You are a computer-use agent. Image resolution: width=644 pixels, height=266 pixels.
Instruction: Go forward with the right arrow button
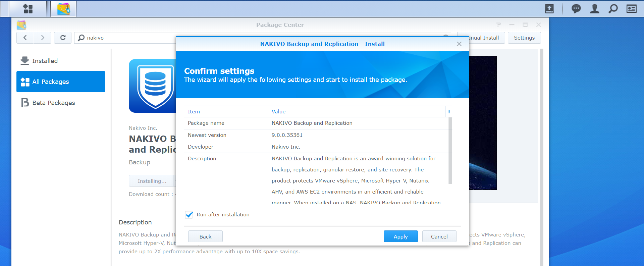click(x=43, y=38)
